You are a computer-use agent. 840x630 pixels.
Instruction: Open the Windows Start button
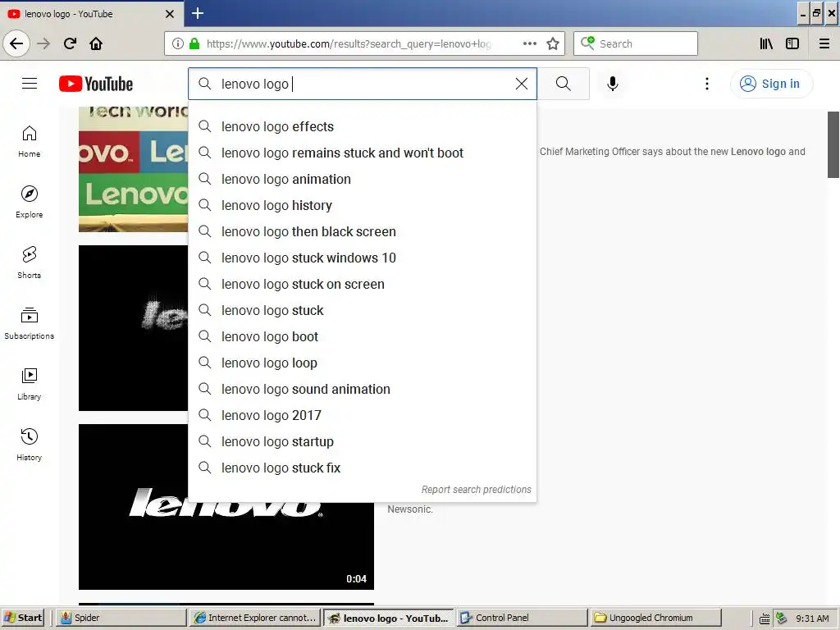pos(22,618)
